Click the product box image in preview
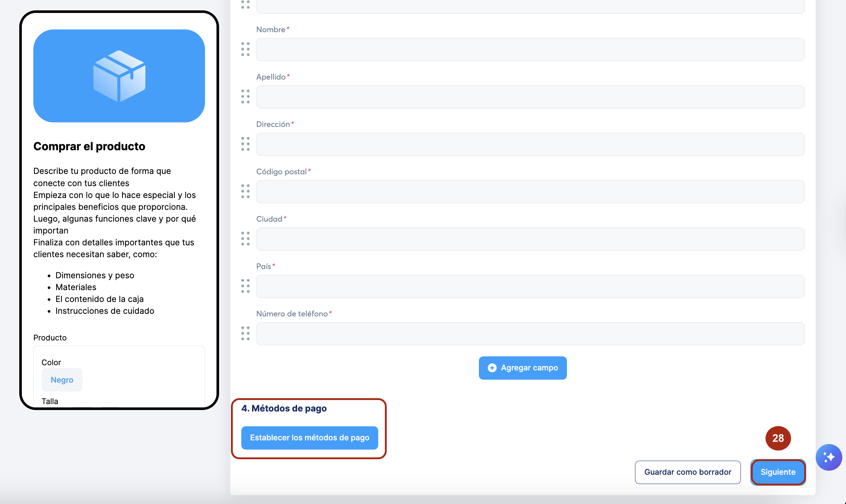Image resolution: width=846 pixels, height=504 pixels. tap(119, 76)
